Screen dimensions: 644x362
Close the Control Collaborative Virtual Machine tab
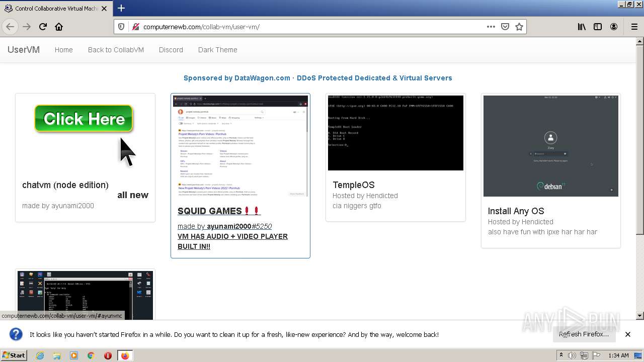tap(104, 9)
